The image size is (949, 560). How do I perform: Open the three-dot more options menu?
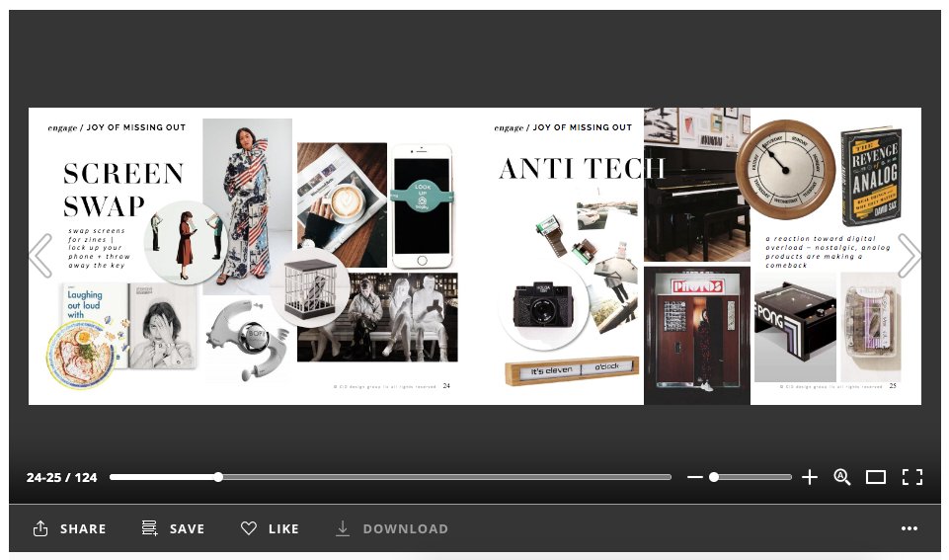coord(909,528)
